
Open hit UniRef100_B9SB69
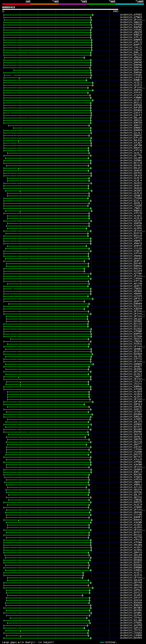131,354
